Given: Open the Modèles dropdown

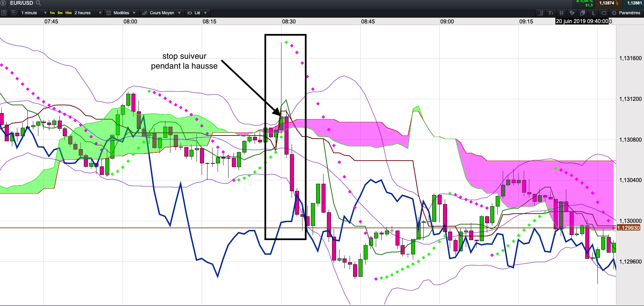Looking at the screenshot, I should 134,13.
